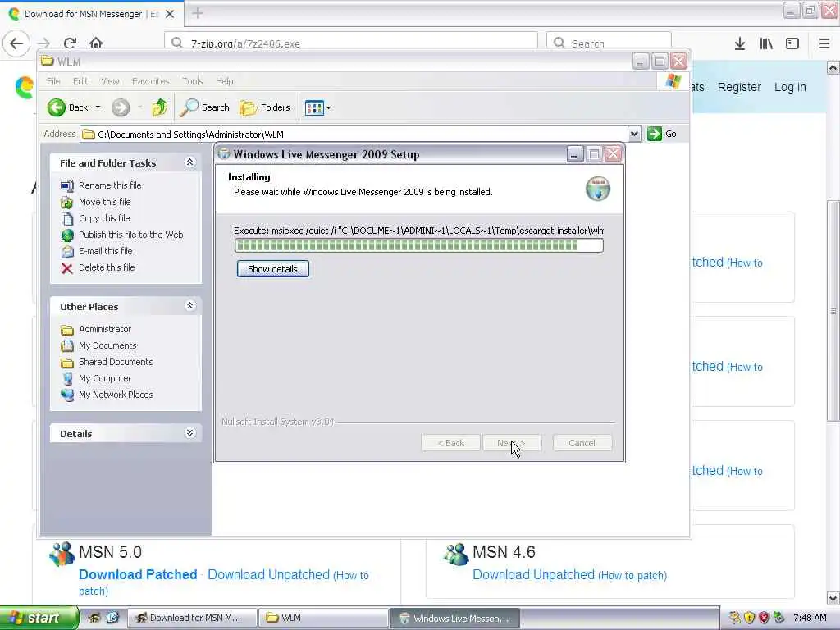This screenshot has height=630, width=840.
Task: Open the File menu in WLM window
Action: tap(53, 81)
